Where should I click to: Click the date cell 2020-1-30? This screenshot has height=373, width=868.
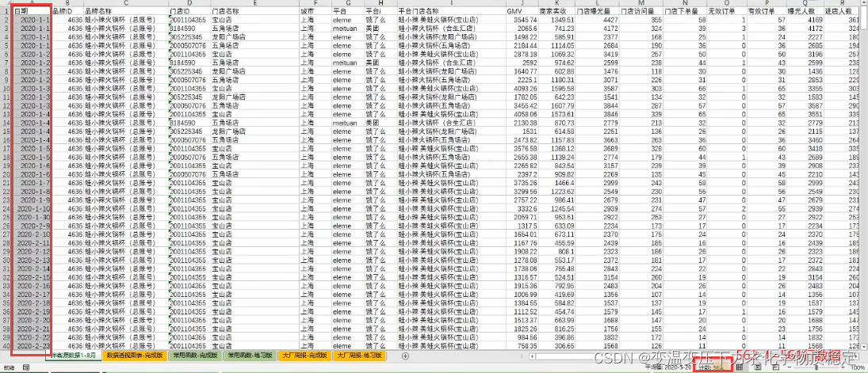click(x=32, y=218)
